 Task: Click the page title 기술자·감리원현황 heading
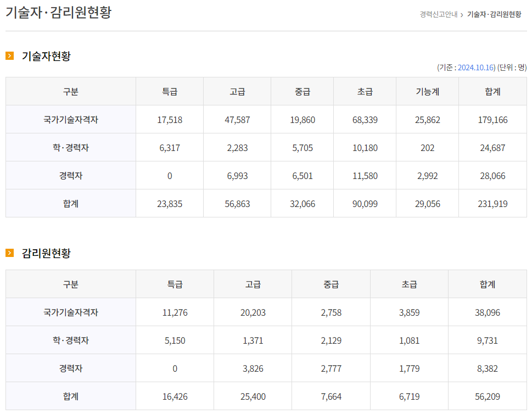[x=58, y=12]
